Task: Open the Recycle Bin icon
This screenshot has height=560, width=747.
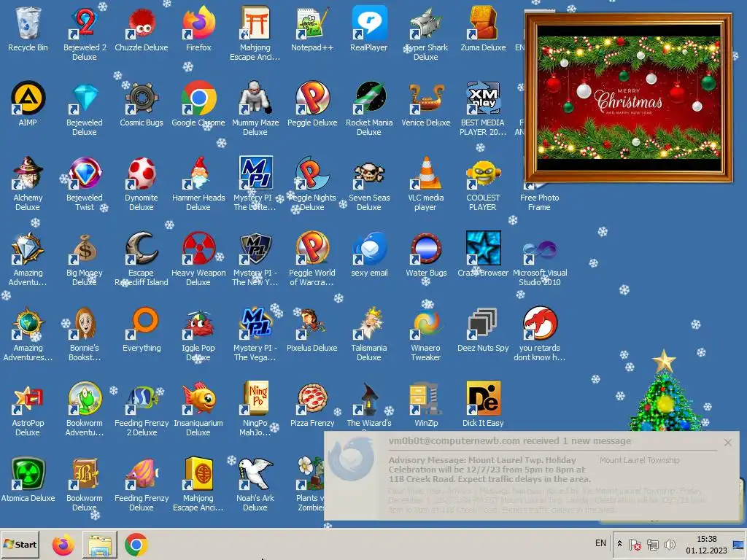Action: click(x=28, y=23)
